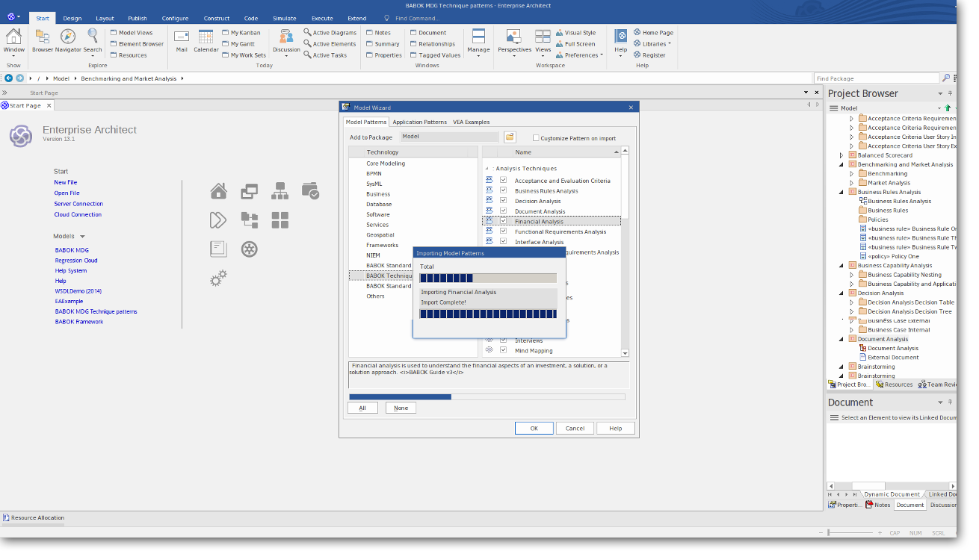Click the Find Package search field

pyautogui.click(x=875, y=78)
